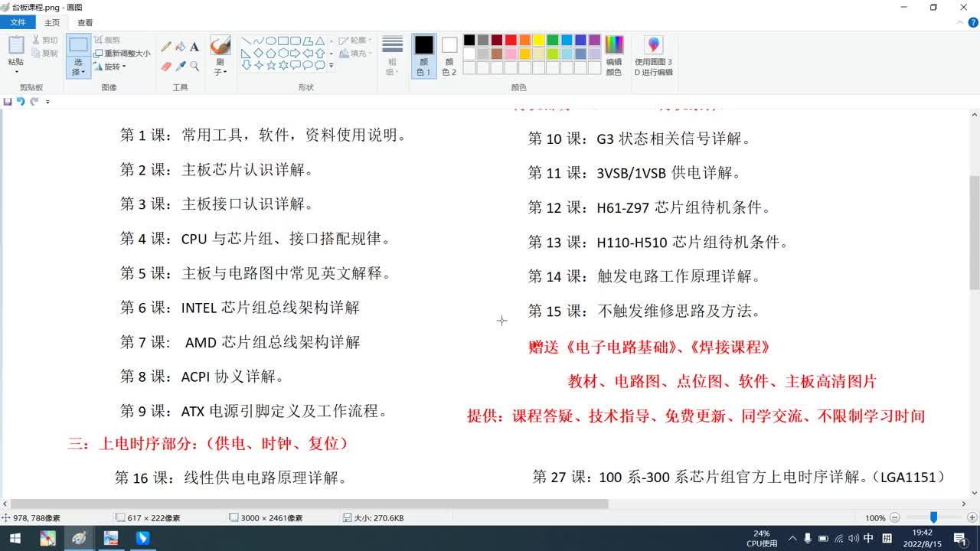Click the Crop (裁剪) button

coord(107,40)
